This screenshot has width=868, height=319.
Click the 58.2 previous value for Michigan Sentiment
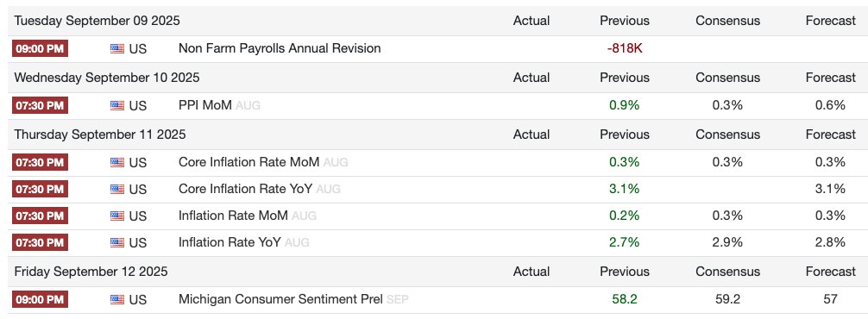(625, 299)
